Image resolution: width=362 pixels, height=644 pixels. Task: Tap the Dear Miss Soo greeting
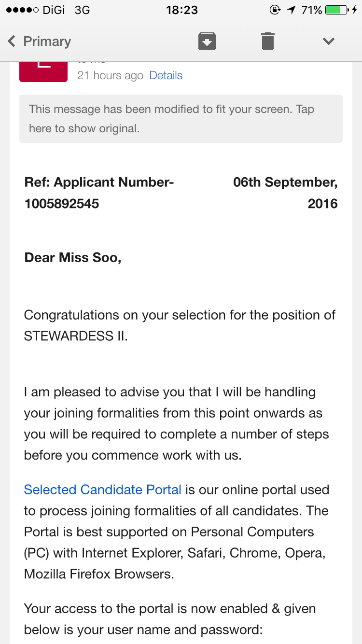(x=73, y=257)
